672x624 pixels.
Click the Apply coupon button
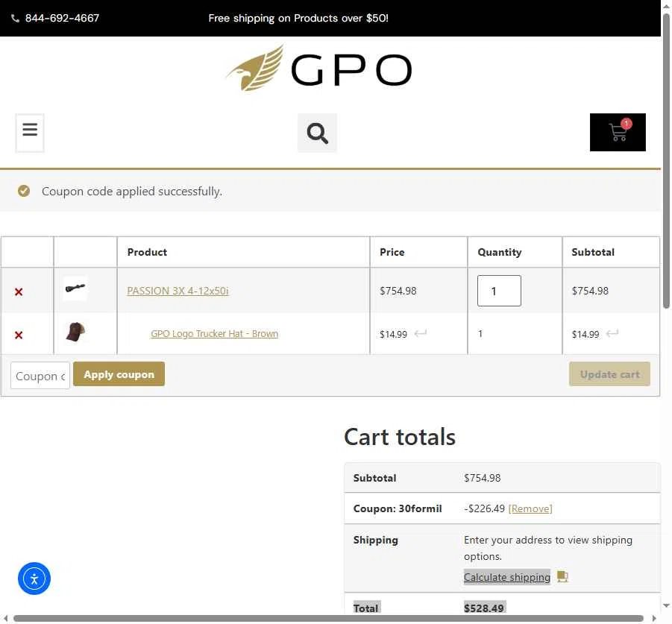coord(119,374)
